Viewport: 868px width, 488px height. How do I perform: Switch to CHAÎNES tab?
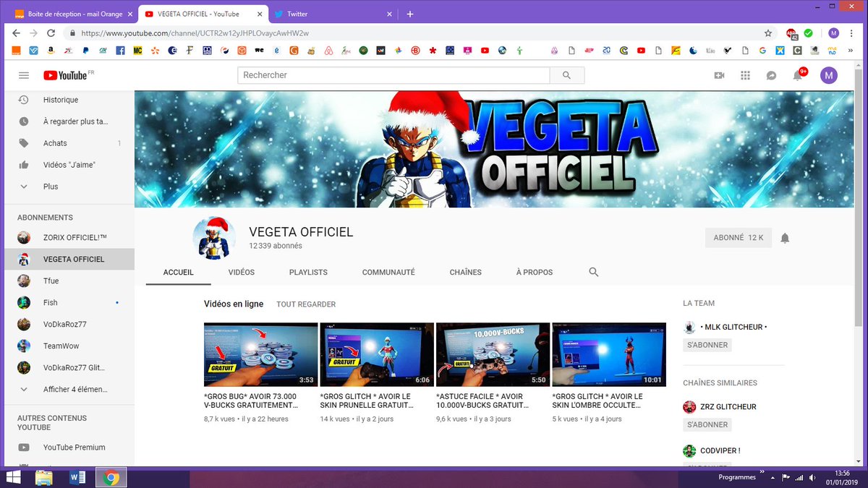coord(465,273)
